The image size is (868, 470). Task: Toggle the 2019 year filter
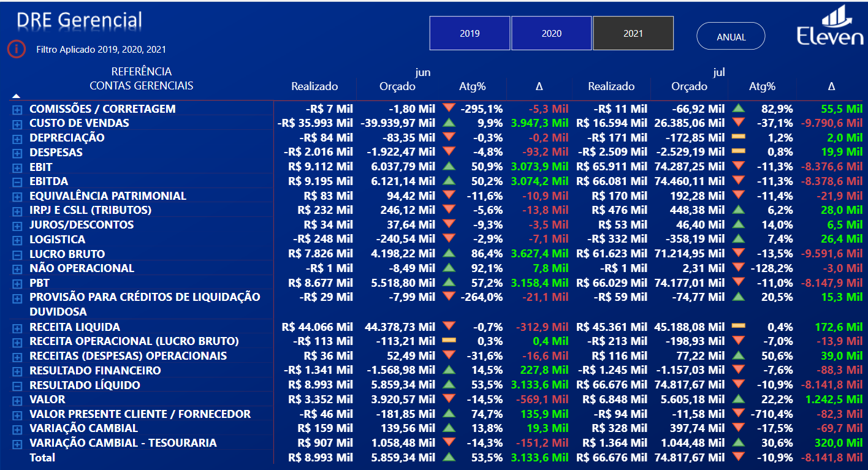[x=470, y=33]
